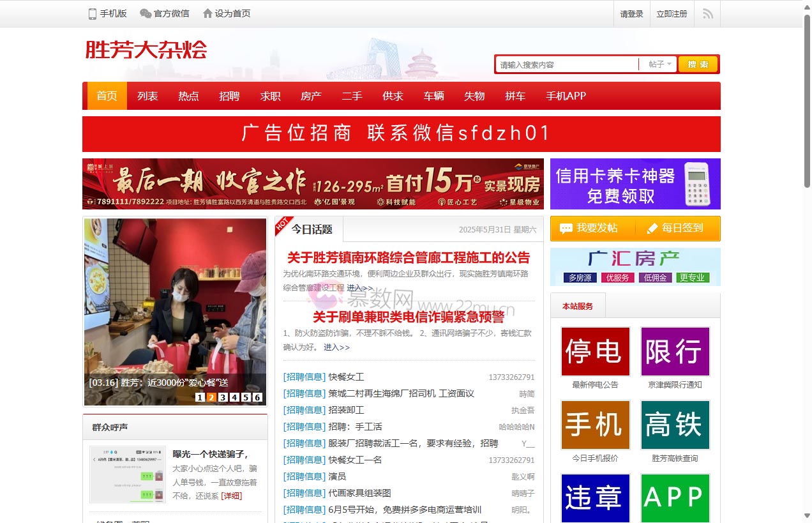This screenshot has height=523, width=812.
Task: Click the RSS feed icon
Action: coord(707,13)
